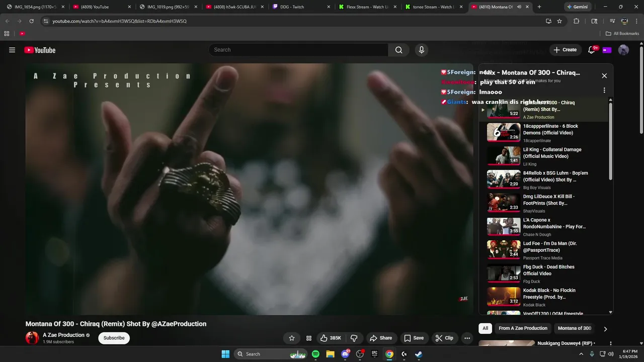The height and width of the screenshot is (362, 644).
Task: Open Steam from taskbar
Action: [419, 354]
